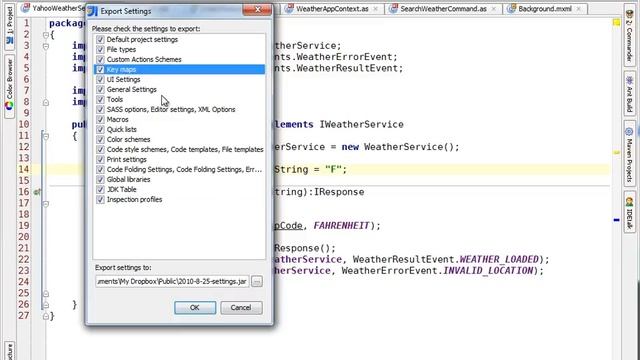This screenshot has width=640, height=360.
Task: Close the SearchWeatherCommand.as tab
Action: coord(494,9)
